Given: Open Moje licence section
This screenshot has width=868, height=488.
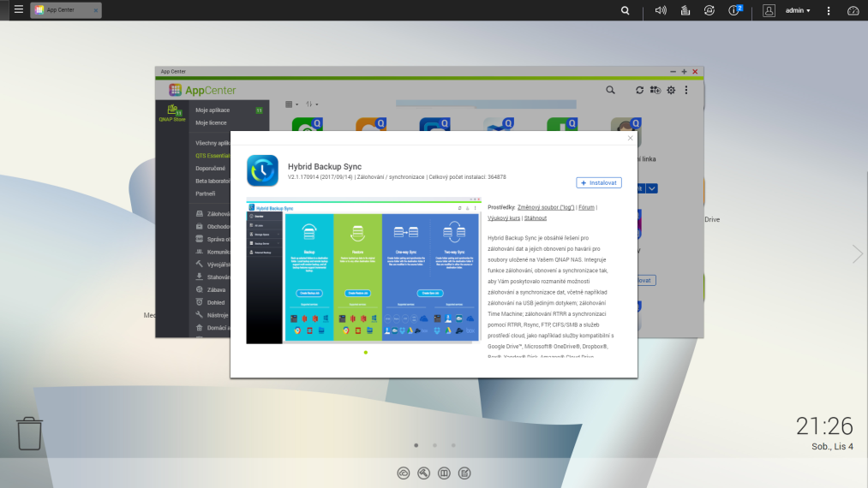Looking at the screenshot, I should coord(211,122).
